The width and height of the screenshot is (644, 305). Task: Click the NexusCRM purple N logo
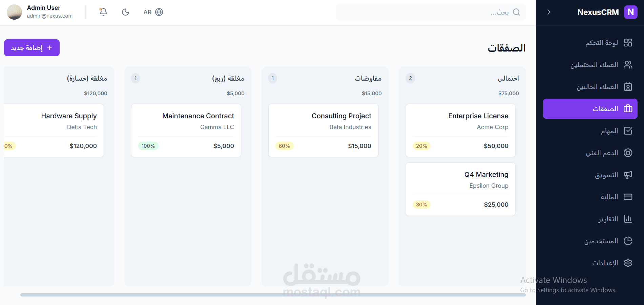tap(630, 12)
